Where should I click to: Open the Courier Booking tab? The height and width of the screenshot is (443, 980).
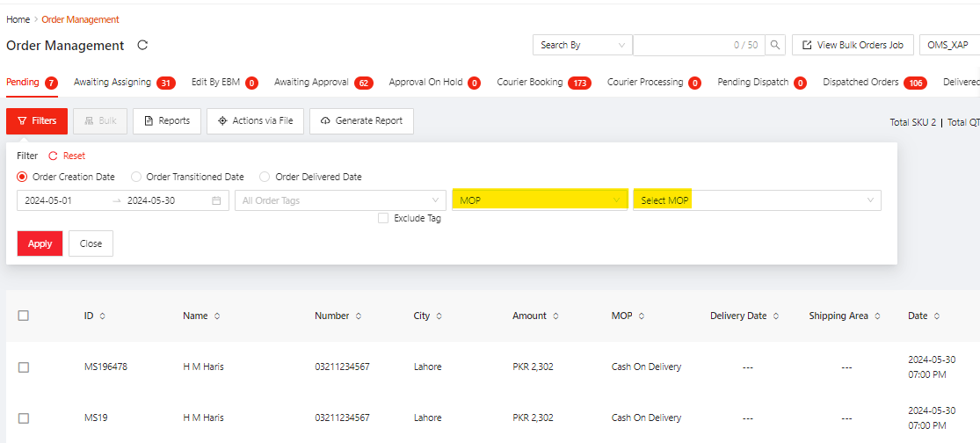pyautogui.click(x=530, y=83)
